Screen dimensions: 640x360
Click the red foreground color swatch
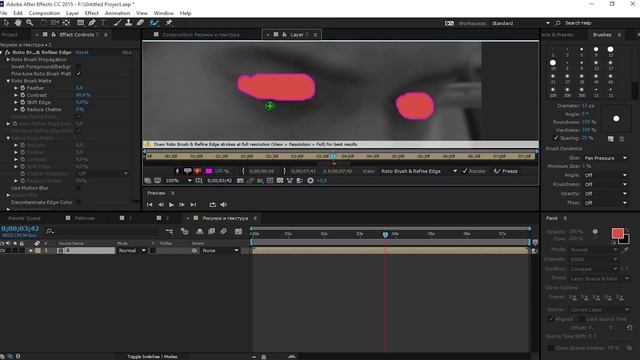pos(618,233)
